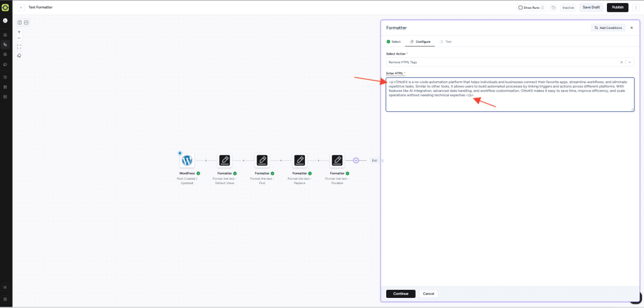644x308 pixels.
Task: Open the three-dot more options menu
Action: click(636, 8)
